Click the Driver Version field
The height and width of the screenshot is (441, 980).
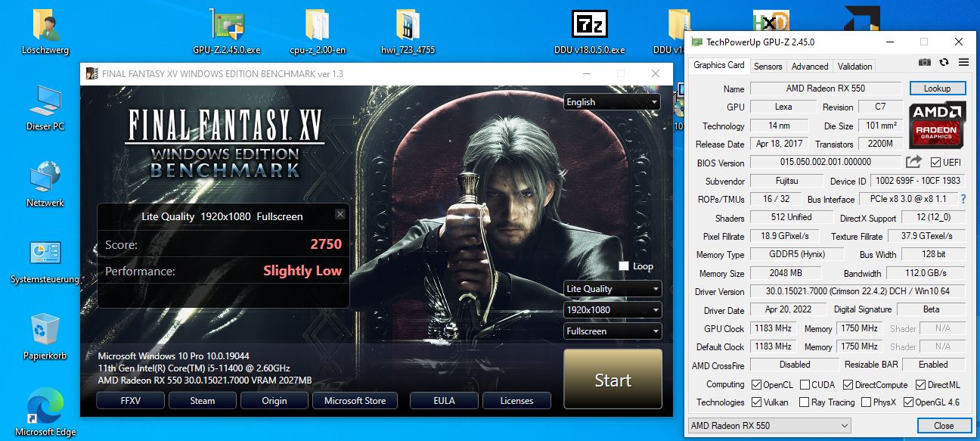point(857,291)
